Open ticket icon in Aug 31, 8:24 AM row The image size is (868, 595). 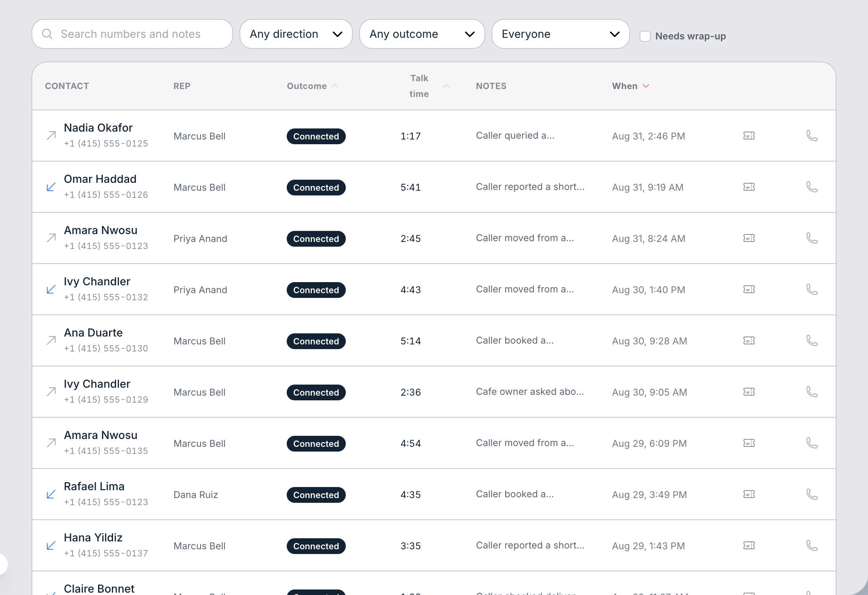coord(749,238)
